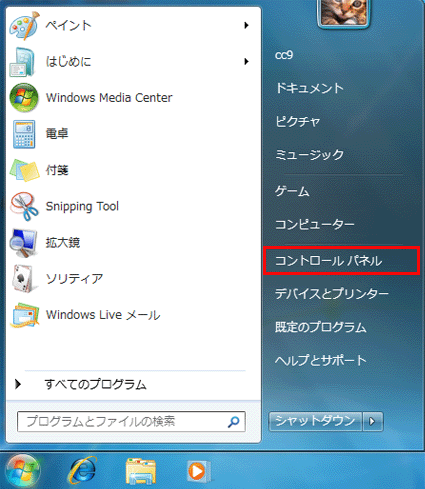Open コントロール パネル
Screen dimensions: 425x489
click(341, 261)
